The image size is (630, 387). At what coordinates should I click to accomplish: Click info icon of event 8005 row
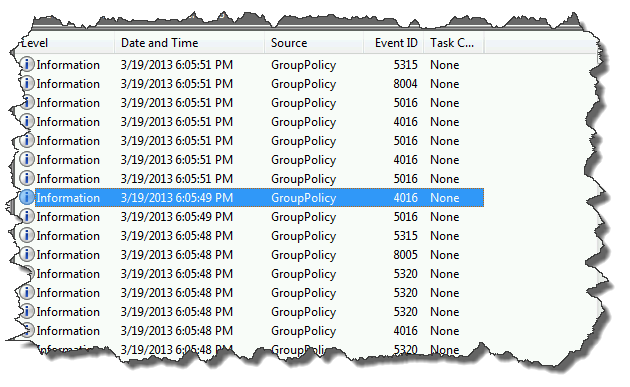coord(27,254)
